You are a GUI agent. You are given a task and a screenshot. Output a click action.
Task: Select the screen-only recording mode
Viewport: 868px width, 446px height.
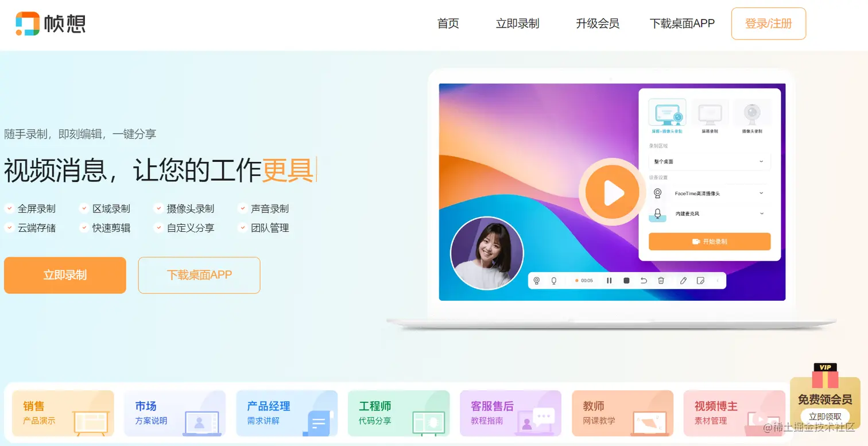710,117
